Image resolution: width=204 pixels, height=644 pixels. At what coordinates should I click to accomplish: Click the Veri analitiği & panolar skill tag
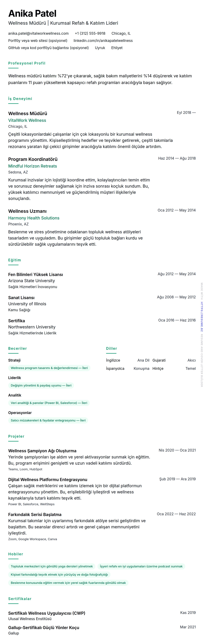point(49,403)
